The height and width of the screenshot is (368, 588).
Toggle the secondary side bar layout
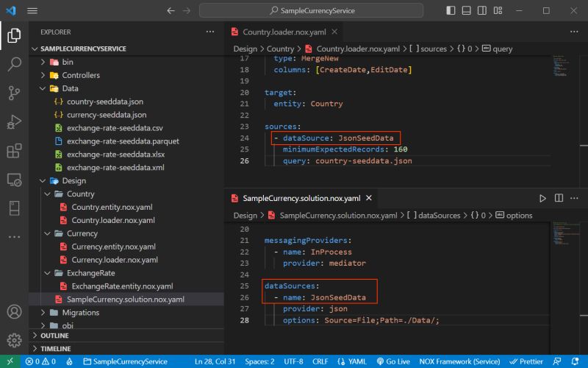click(482, 10)
